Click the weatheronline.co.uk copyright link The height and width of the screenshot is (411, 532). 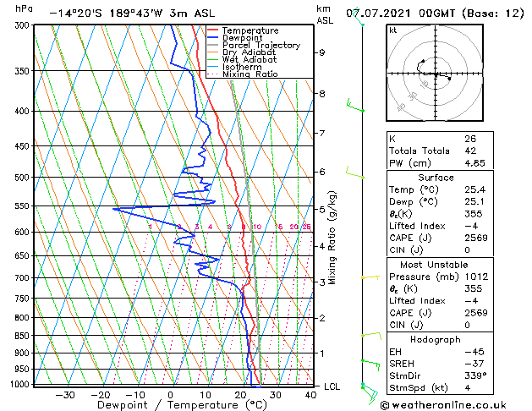tap(443, 405)
